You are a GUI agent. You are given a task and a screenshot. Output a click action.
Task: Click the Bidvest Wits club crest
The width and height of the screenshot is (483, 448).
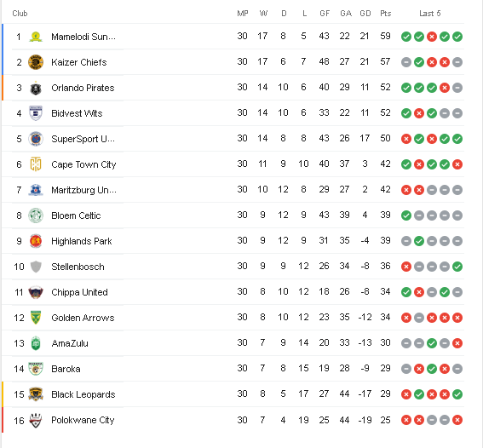click(x=36, y=113)
